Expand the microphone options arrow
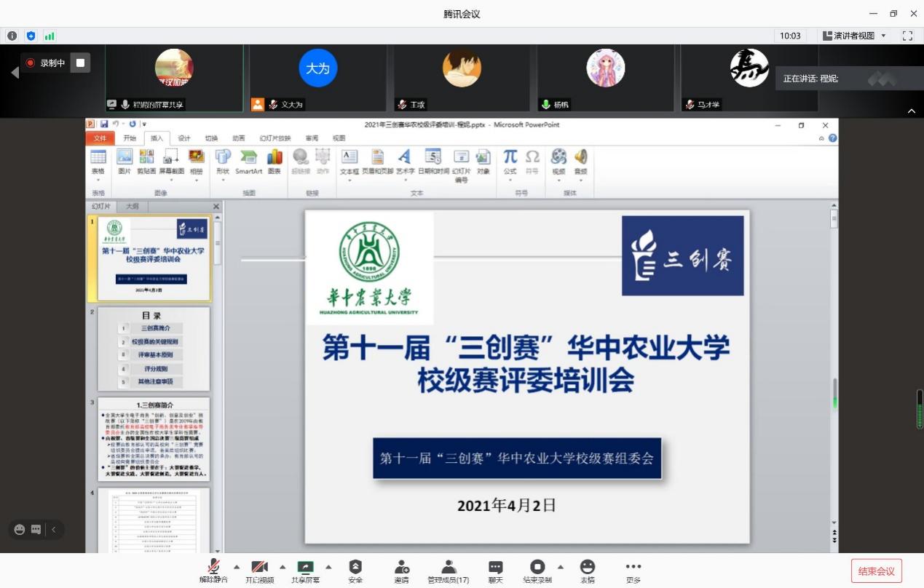The height and width of the screenshot is (588, 924). pos(236,567)
